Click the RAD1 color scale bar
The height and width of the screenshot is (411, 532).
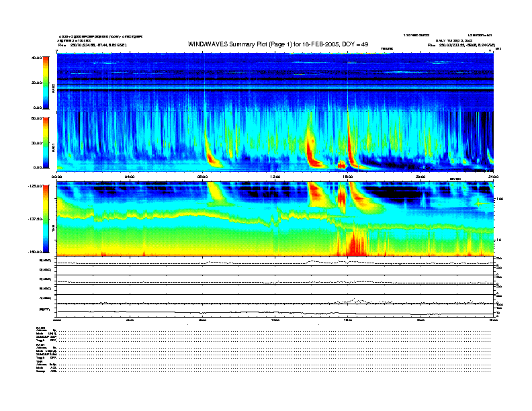(x=46, y=142)
